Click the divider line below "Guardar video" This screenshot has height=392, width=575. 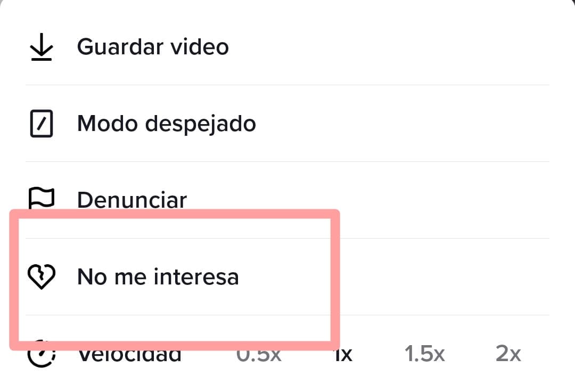click(287, 85)
